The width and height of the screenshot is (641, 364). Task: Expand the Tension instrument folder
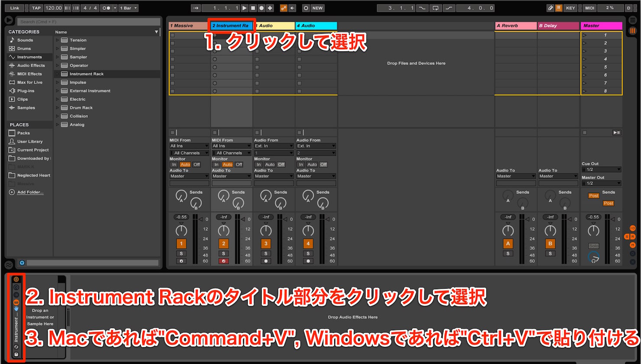tap(57, 40)
